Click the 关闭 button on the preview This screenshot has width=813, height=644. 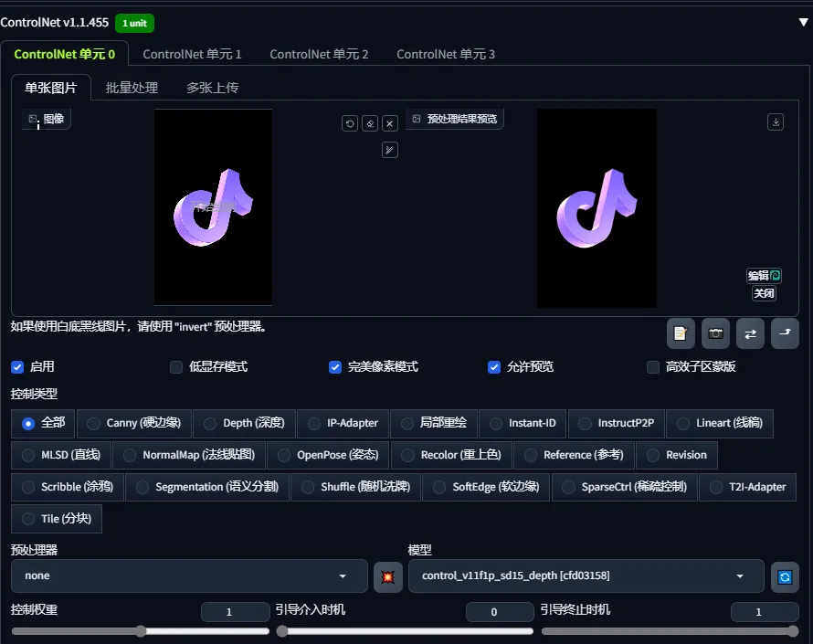coord(764,293)
